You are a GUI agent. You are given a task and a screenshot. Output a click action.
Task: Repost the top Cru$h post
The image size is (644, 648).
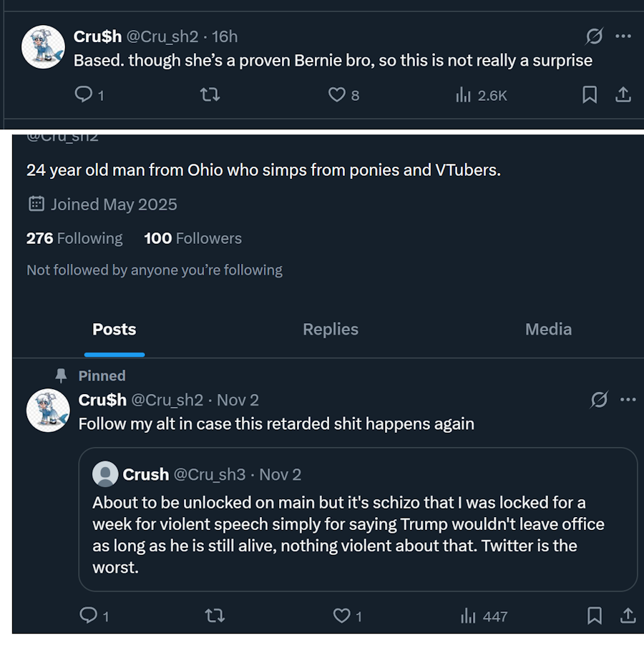pyautogui.click(x=209, y=94)
